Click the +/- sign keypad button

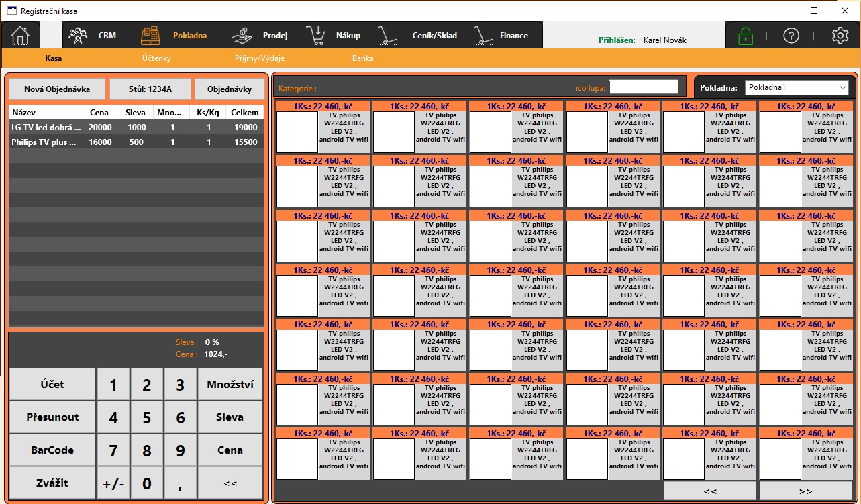tap(113, 483)
